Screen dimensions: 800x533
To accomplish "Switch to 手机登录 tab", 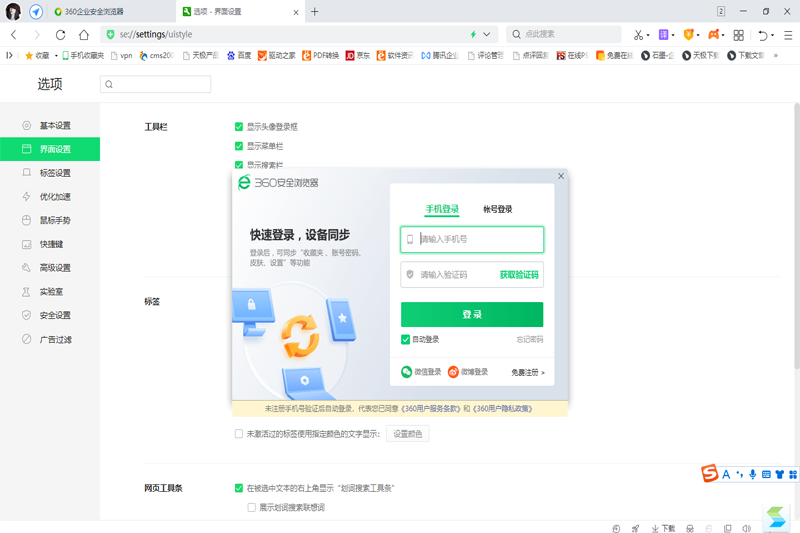I will click(x=442, y=209).
